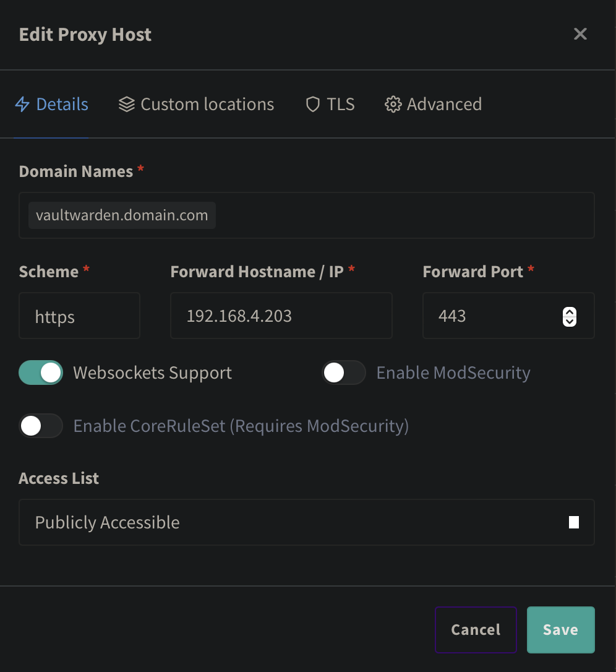Click the Access List dropdown indicator square
Screen dimensions: 616x672
(574, 522)
